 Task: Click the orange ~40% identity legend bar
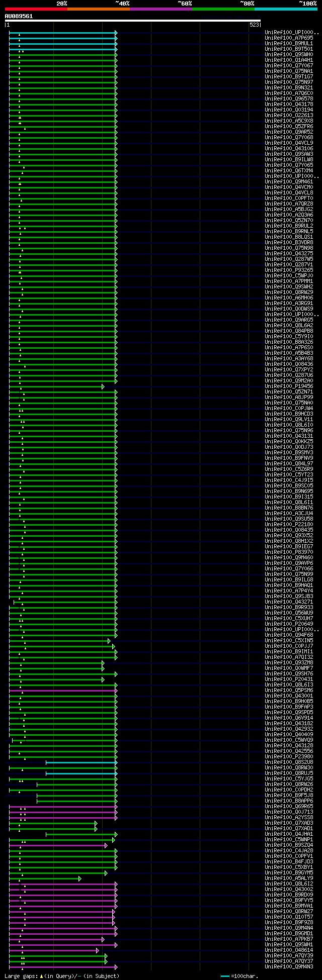99,9
